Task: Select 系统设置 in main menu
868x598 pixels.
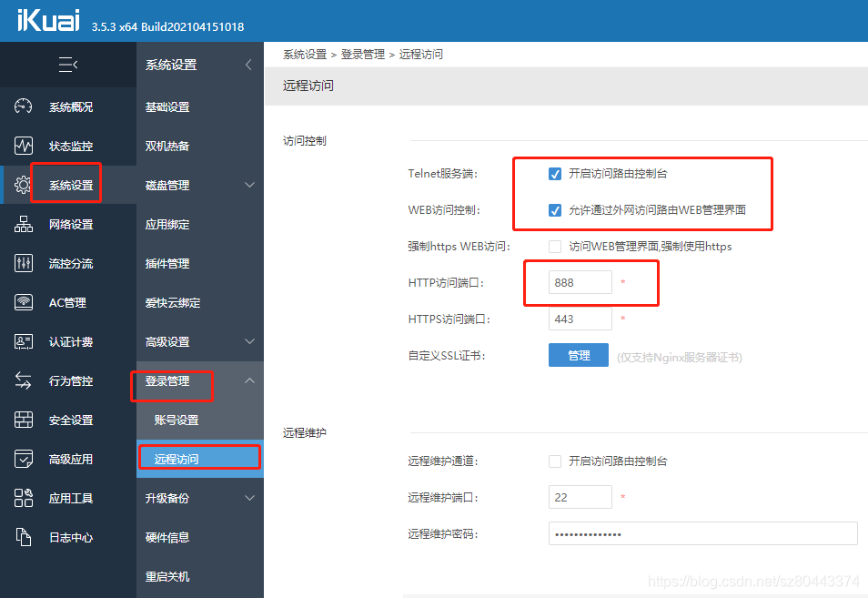Action: 71,185
